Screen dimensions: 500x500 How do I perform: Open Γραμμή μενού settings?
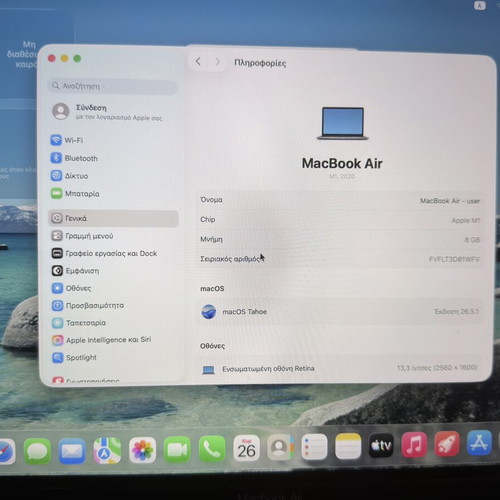[82, 236]
